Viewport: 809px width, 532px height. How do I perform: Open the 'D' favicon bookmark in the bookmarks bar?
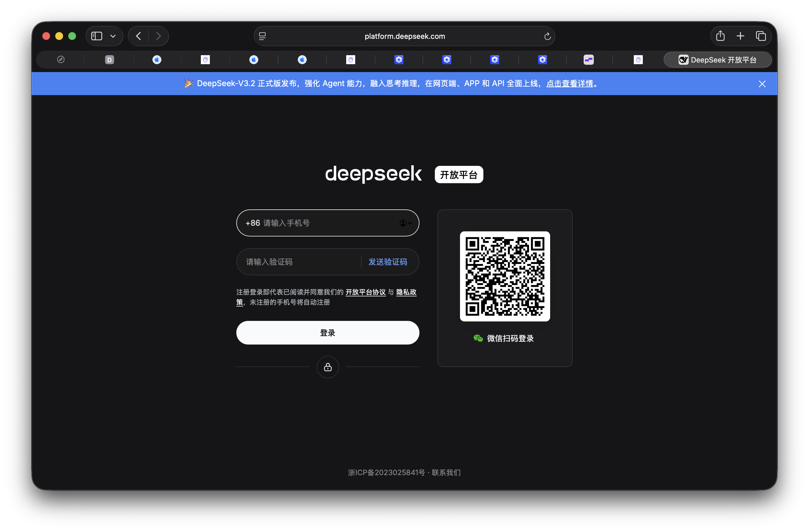click(109, 59)
